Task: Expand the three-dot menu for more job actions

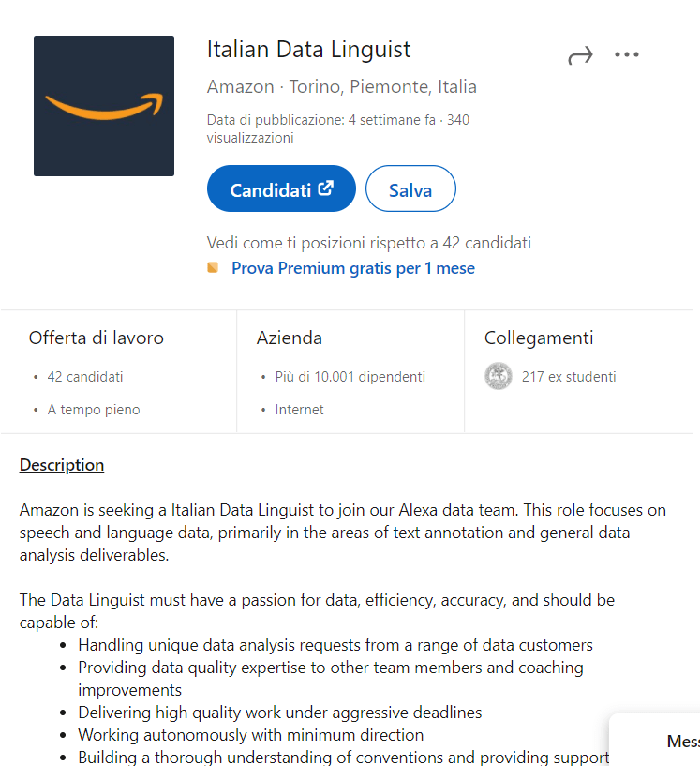Action: (626, 54)
